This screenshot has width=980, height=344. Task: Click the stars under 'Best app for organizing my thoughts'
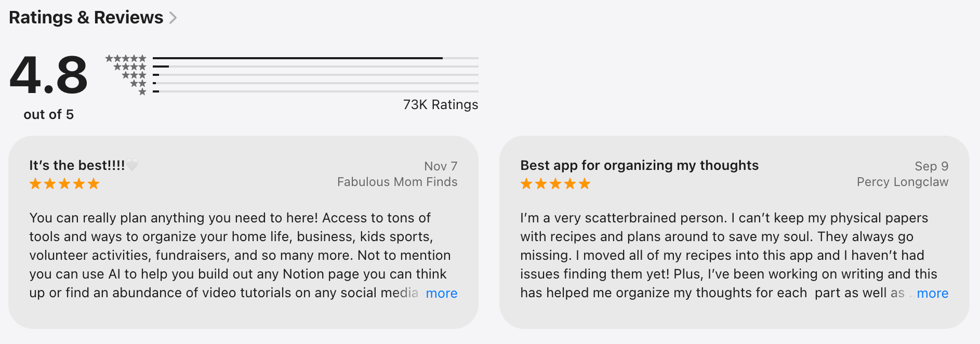coord(554,183)
